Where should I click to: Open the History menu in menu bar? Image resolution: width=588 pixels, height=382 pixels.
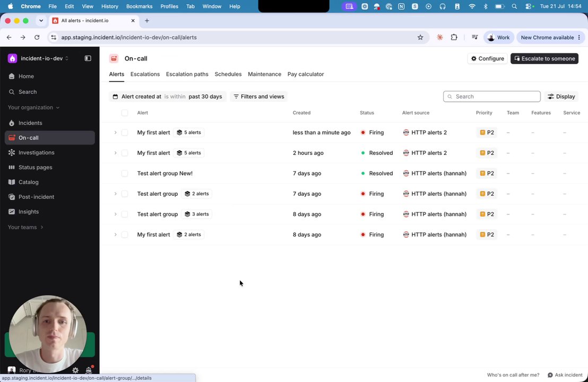click(x=109, y=6)
